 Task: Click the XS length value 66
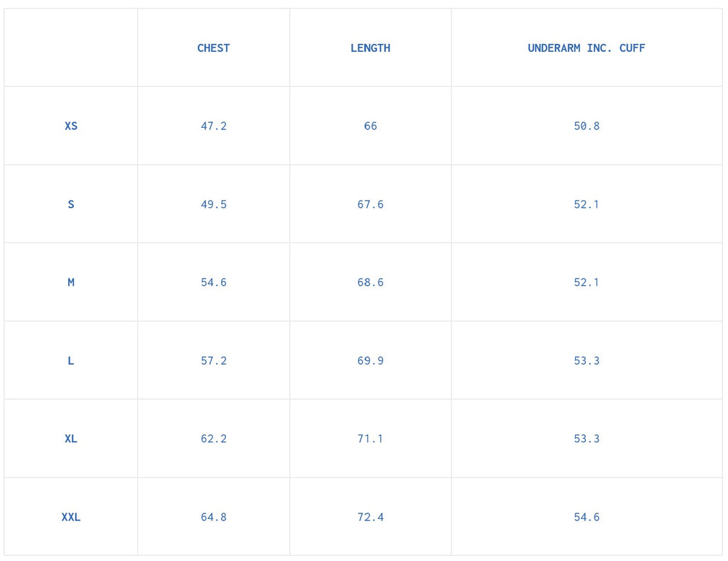(x=370, y=126)
